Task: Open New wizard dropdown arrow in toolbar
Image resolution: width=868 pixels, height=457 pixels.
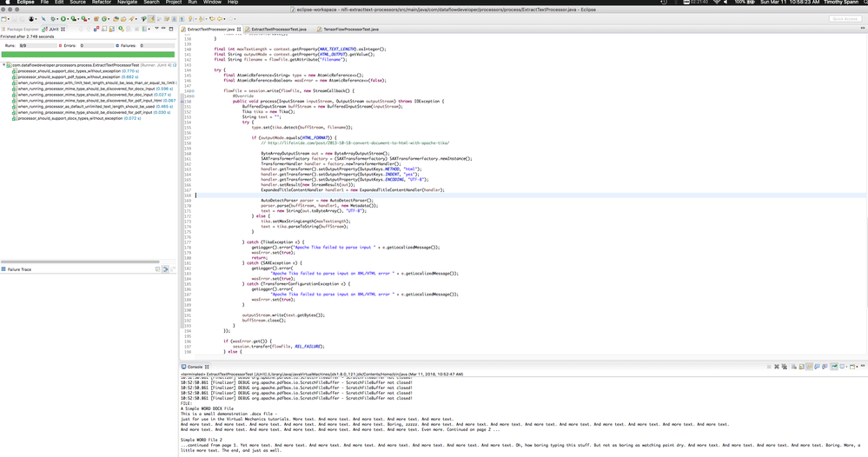Action: pos(9,19)
